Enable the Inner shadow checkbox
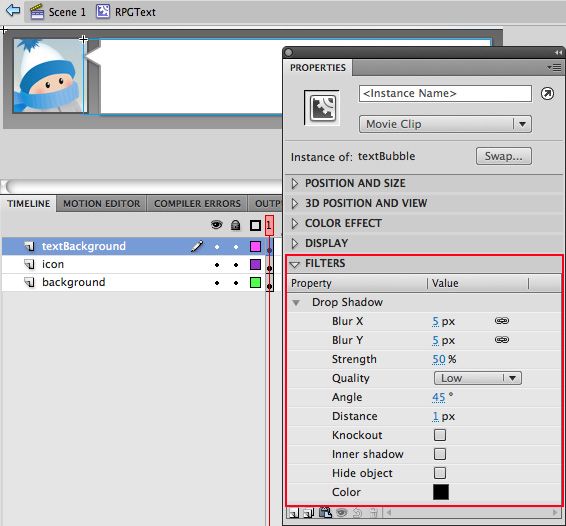The width and height of the screenshot is (566, 526). tap(440, 454)
